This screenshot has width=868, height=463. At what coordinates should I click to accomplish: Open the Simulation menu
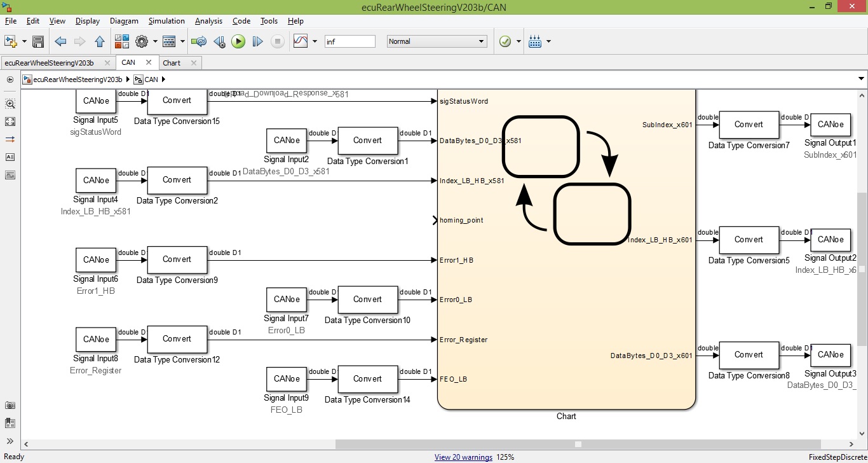(x=166, y=21)
